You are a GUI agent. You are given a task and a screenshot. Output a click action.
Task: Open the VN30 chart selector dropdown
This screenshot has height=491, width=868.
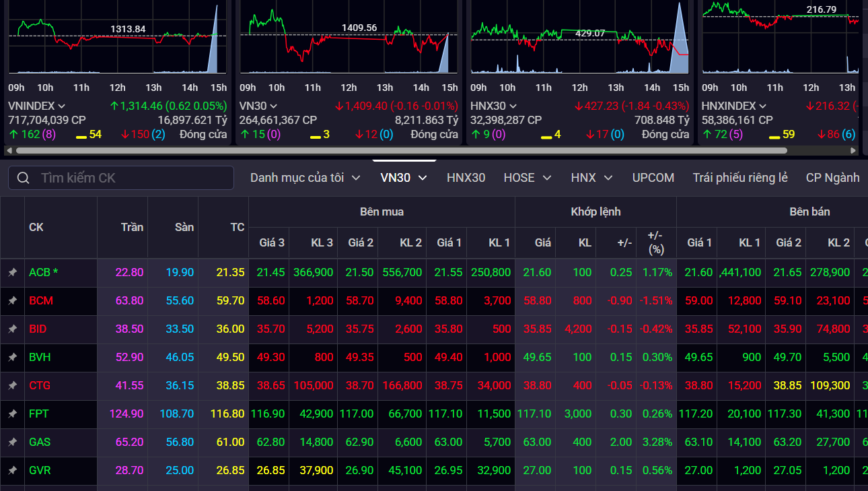[x=275, y=106]
